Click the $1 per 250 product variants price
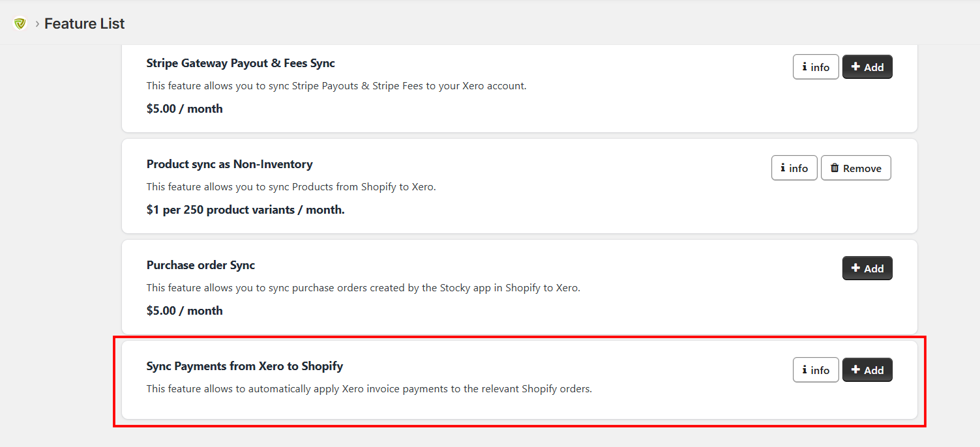This screenshot has height=447, width=980. tap(246, 210)
